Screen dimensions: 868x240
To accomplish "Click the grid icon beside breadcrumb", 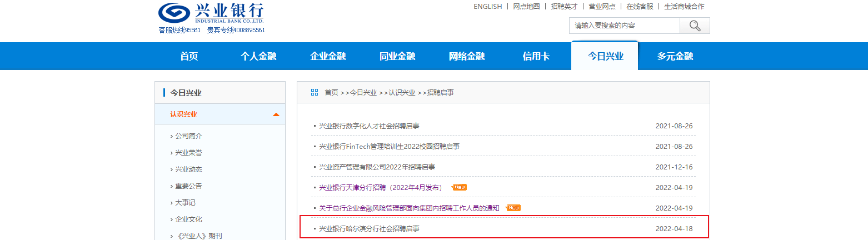I will click(315, 92).
